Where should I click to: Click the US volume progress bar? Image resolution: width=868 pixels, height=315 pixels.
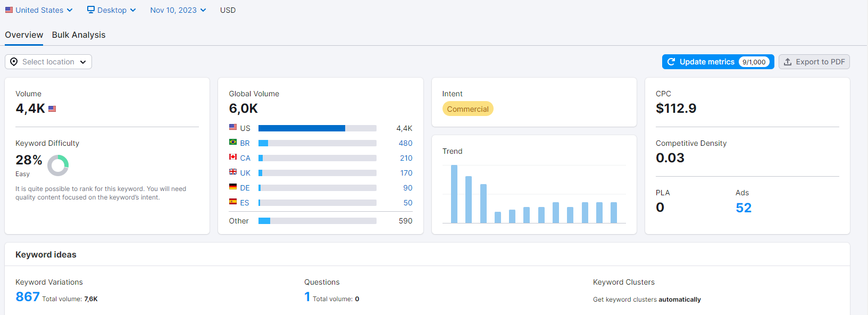[318, 128]
